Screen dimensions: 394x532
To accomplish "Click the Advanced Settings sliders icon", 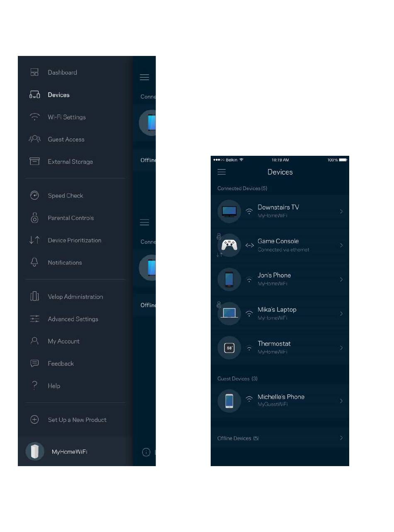I will point(34,319).
